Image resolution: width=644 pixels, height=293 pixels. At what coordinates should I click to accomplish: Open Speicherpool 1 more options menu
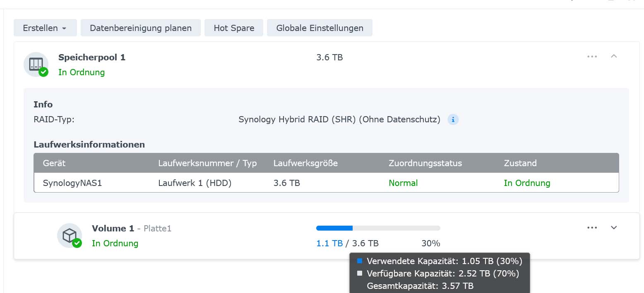tap(592, 57)
